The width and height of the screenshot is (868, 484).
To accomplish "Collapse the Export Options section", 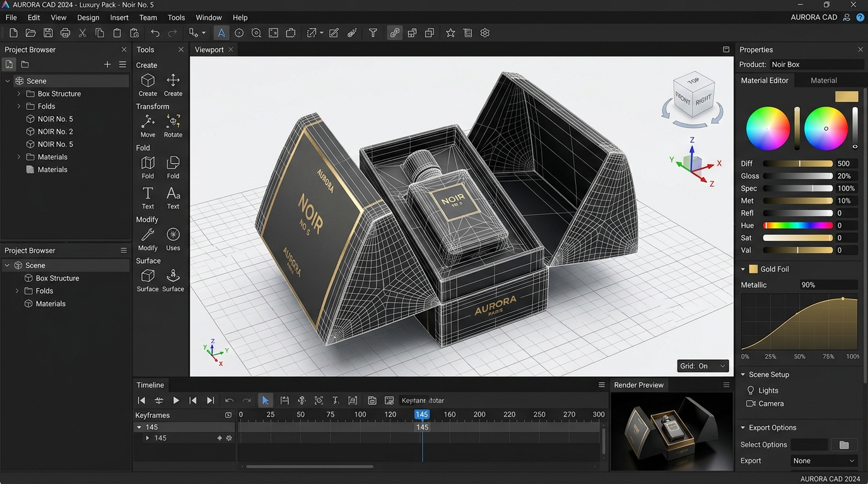I will pyautogui.click(x=743, y=427).
